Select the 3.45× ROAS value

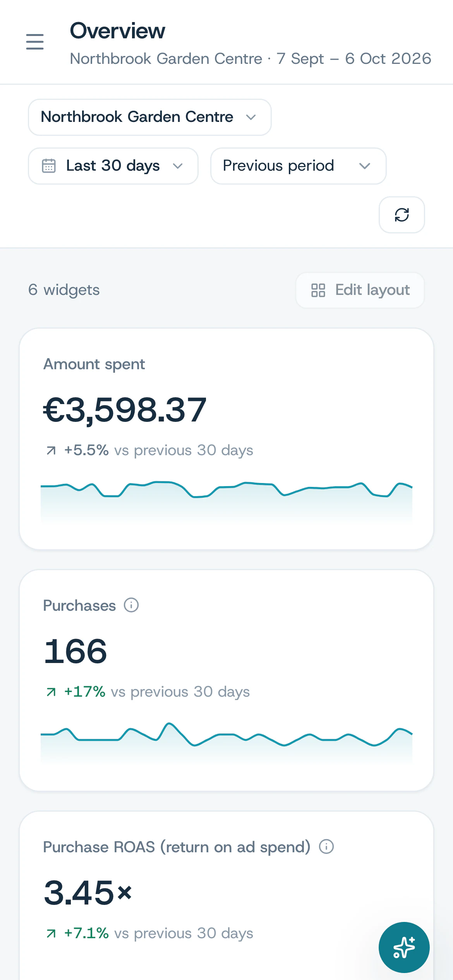coord(88,893)
